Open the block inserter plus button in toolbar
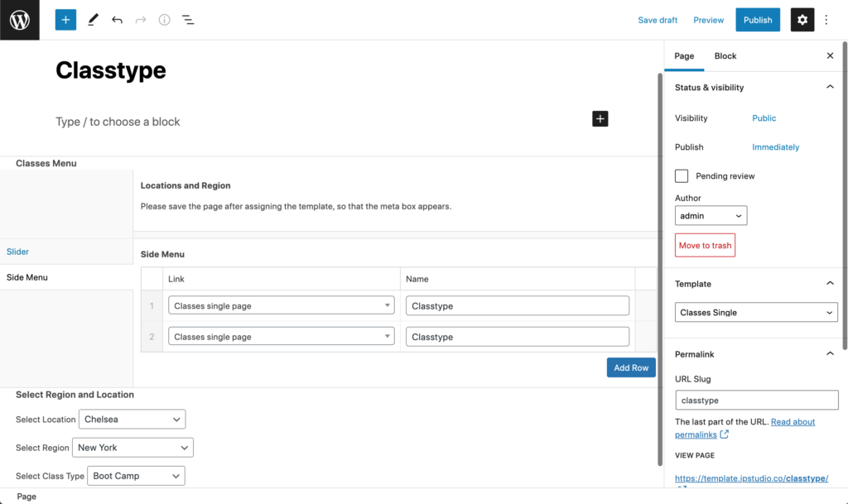 point(65,20)
